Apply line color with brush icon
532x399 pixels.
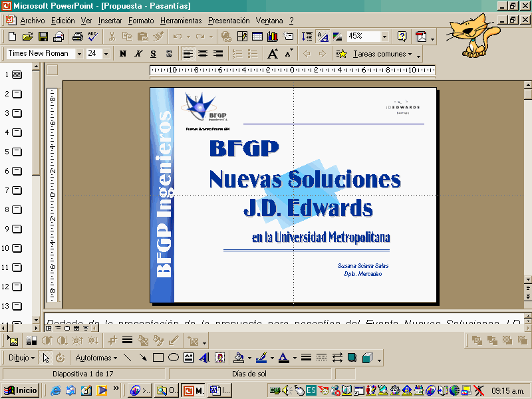261,358
